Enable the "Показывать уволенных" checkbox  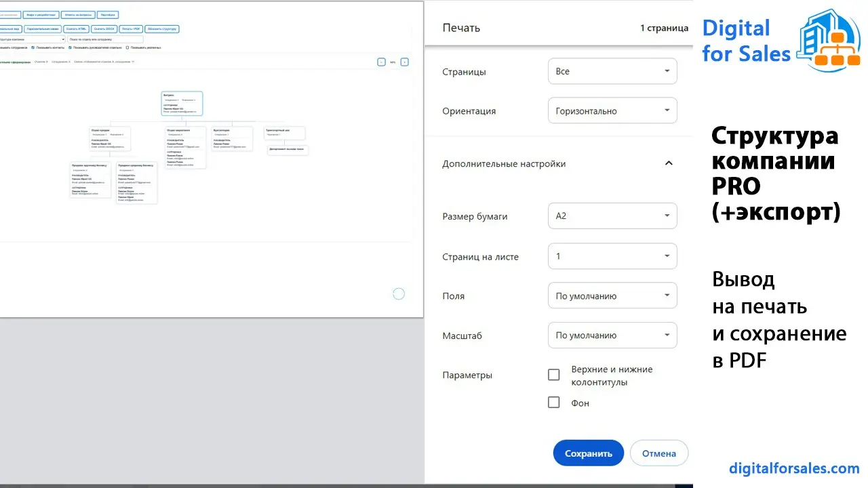(x=127, y=47)
